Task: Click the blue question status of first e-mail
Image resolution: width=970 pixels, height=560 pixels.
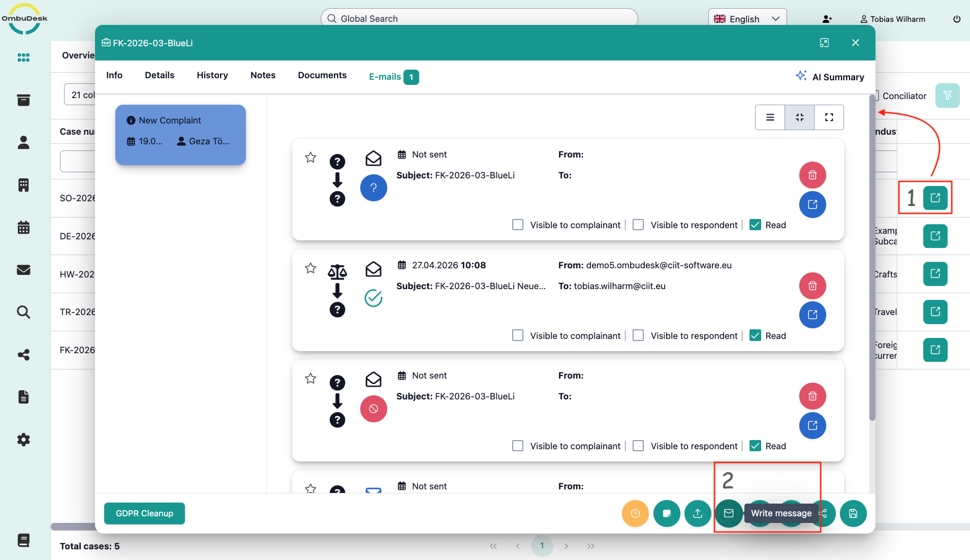Action: click(373, 188)
